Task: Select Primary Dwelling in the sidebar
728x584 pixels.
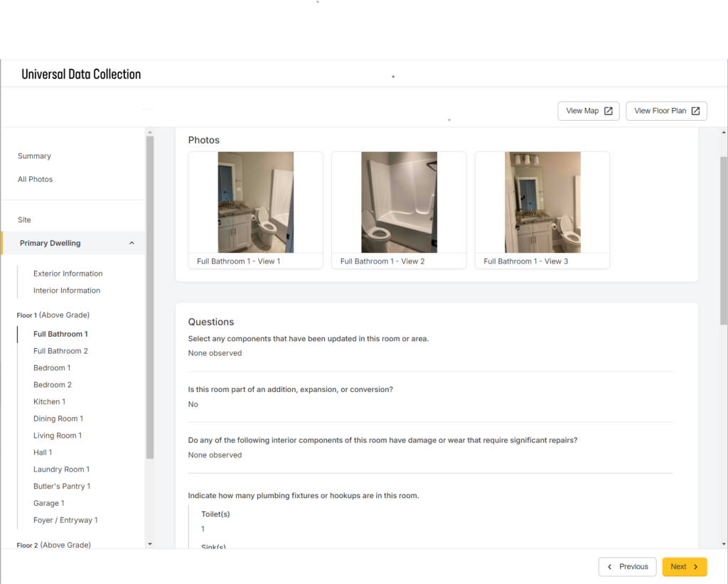Action: click(x=50, y=243)
